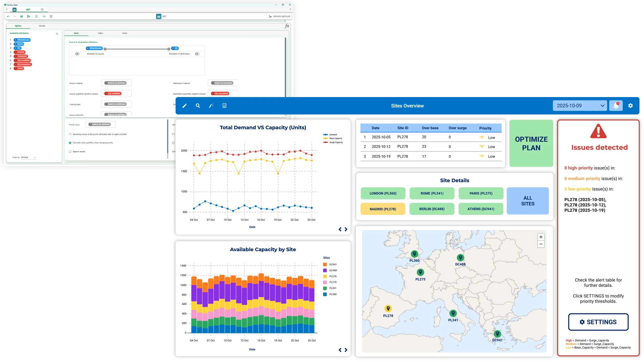Switch to the Edges tab
Viewport: 644px width, 362px height.
101,33
